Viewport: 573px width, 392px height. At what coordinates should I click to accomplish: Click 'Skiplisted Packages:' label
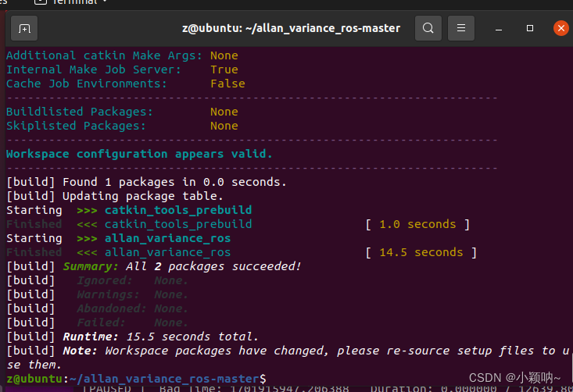(x=76, y=126)
